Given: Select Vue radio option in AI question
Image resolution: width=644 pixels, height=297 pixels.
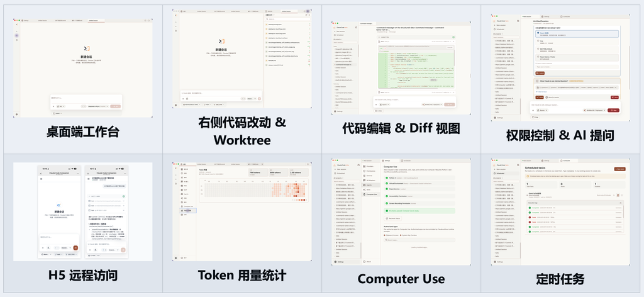Looking at the screenshot, I should pos(538,41).
